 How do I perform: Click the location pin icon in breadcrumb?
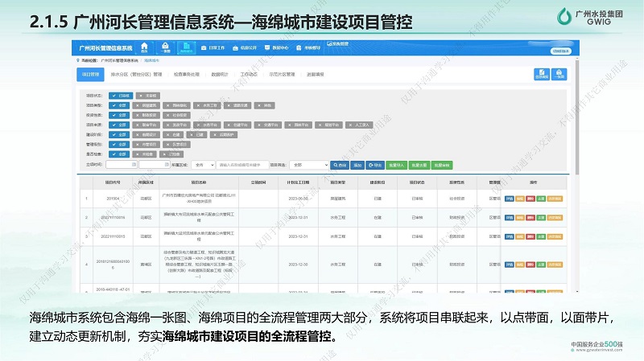(78, 60)
